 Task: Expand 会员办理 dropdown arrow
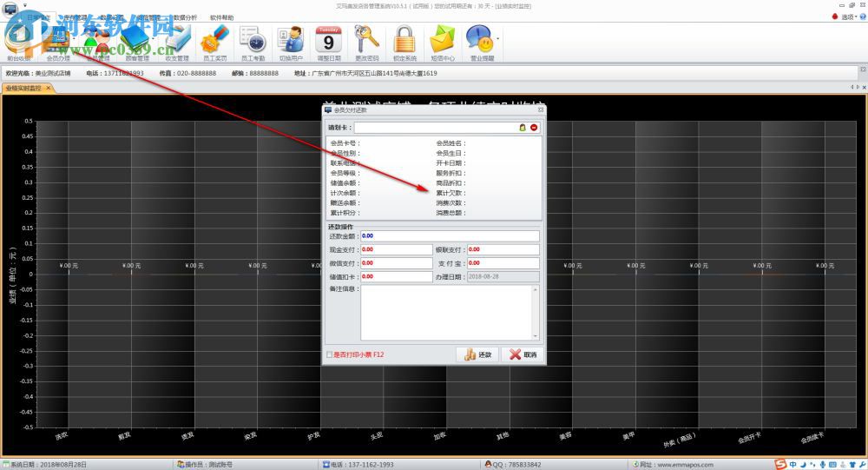point(74,39)
